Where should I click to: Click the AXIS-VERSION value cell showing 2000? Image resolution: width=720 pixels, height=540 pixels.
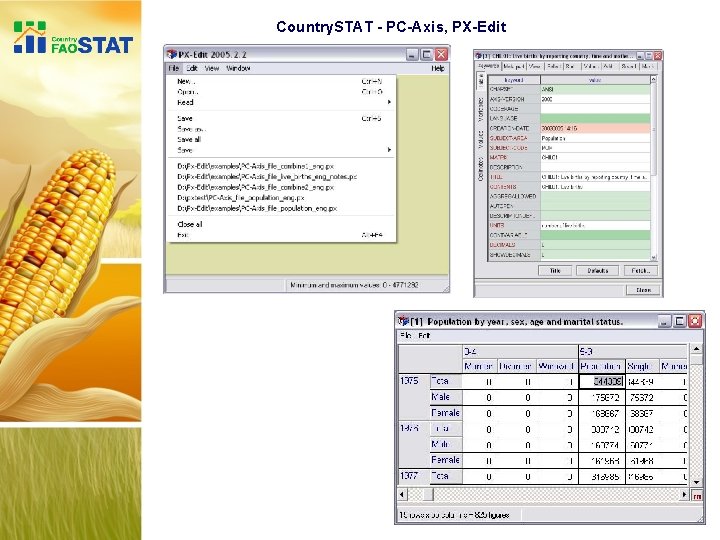click(595, 99)
